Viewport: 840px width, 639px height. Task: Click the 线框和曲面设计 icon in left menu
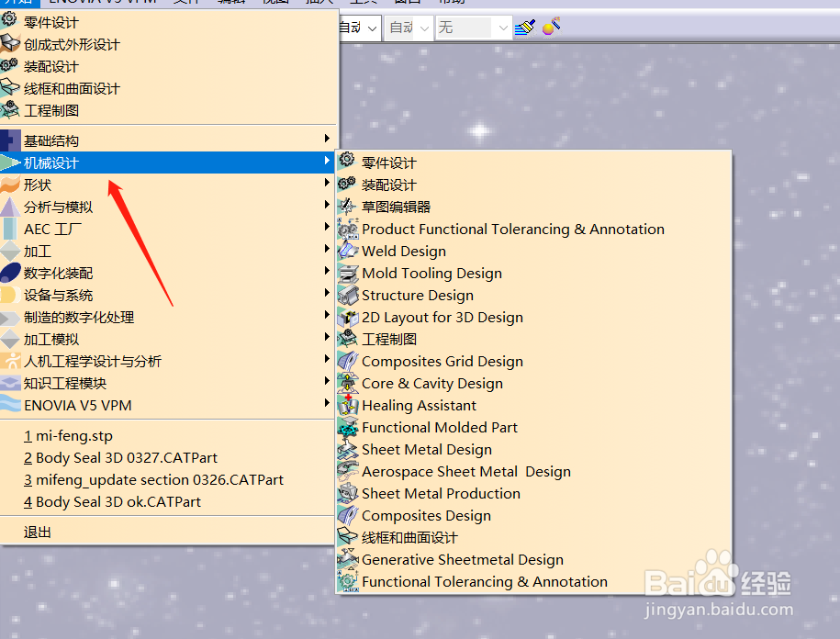pos(10,87)
